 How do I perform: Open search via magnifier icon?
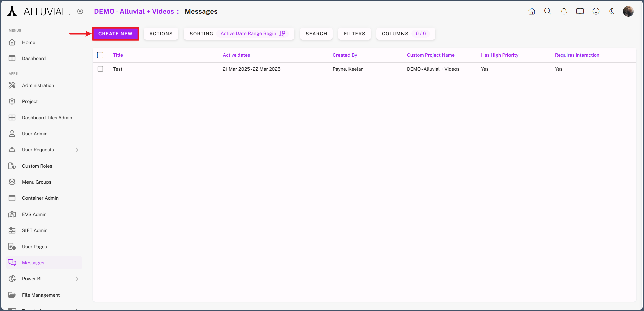(x=548, y=11)
